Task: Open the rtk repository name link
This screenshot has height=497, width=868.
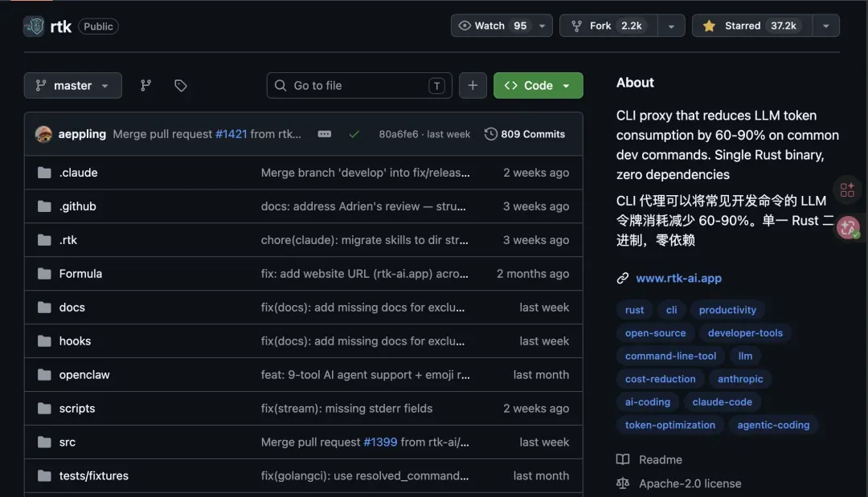Action: tap(60, 26)
